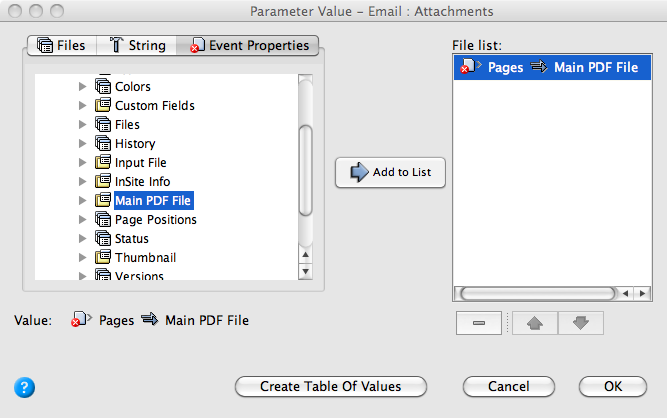Add selected property to the file list

(390, 172)
